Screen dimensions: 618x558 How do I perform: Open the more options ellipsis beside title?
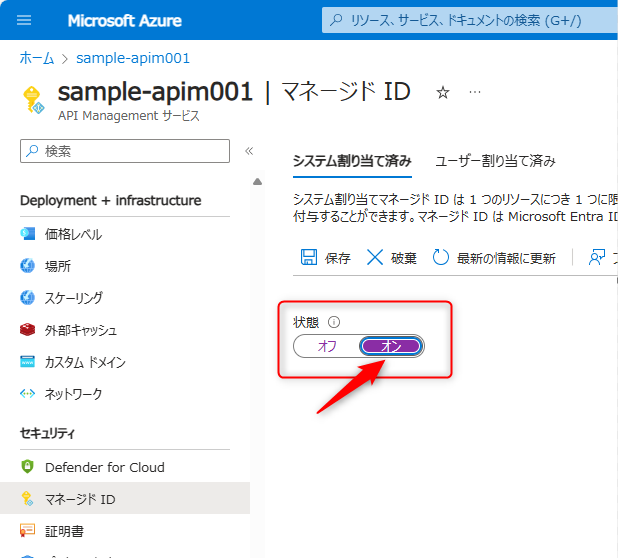pyautogui.click(x=475, y=92)
